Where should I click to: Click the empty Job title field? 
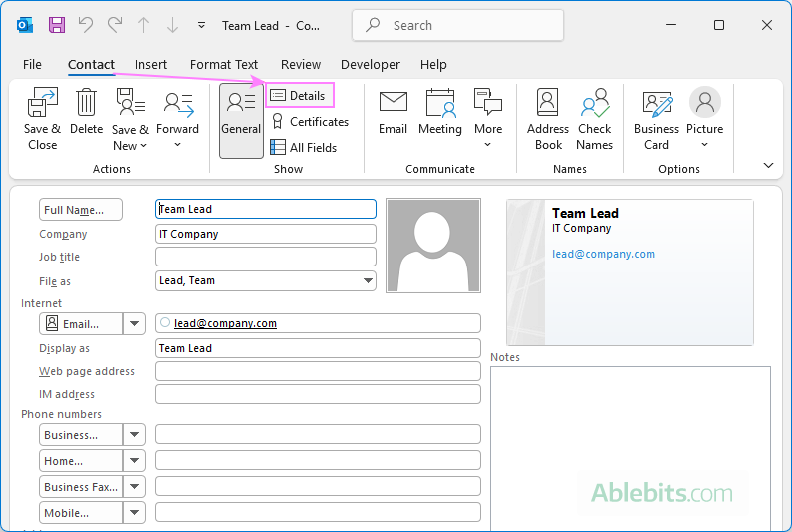pos(266,257)
